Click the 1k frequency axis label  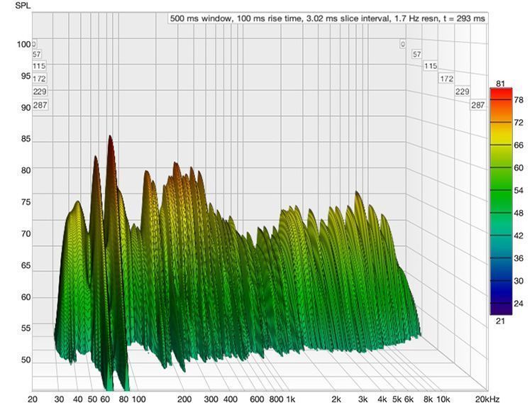click(290, 399)
